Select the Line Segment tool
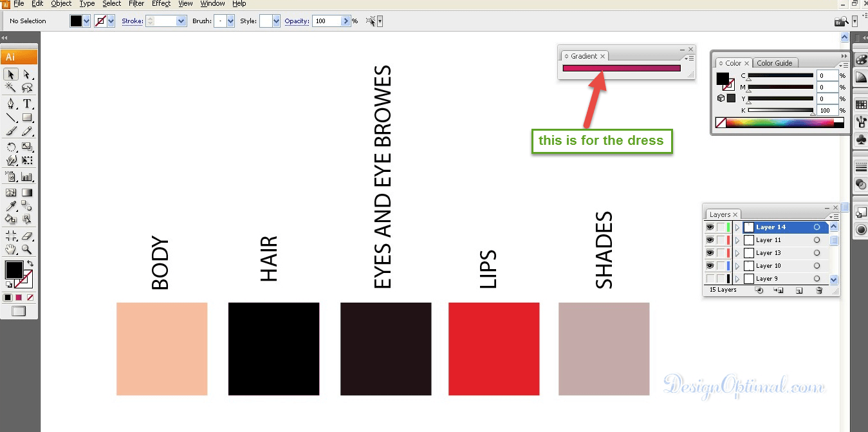The image size is (868, 432). (11, 117)
